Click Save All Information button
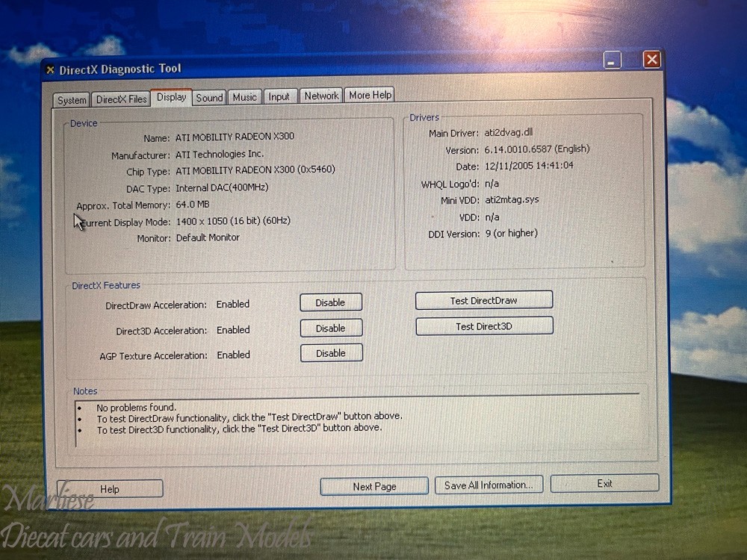This screenshot has height=560, width=747. 489,485
